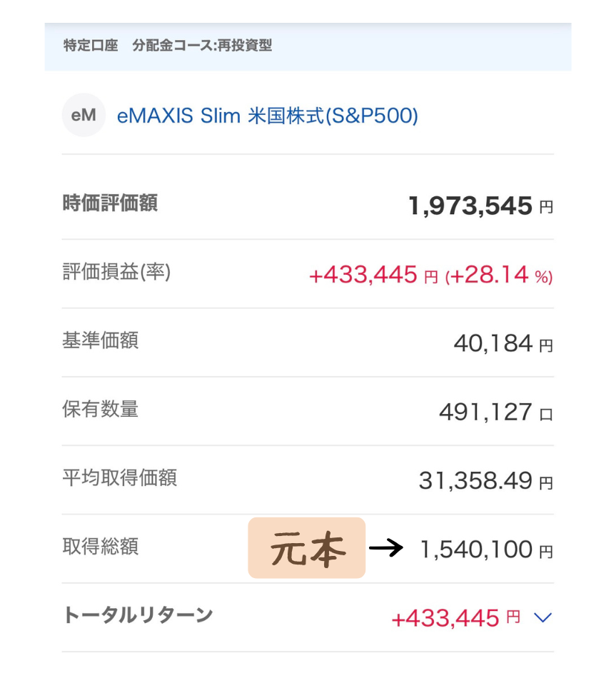616x678 pixels.
Task: Click the black arrow beside 元本
Action: click(x=385, y=548)
